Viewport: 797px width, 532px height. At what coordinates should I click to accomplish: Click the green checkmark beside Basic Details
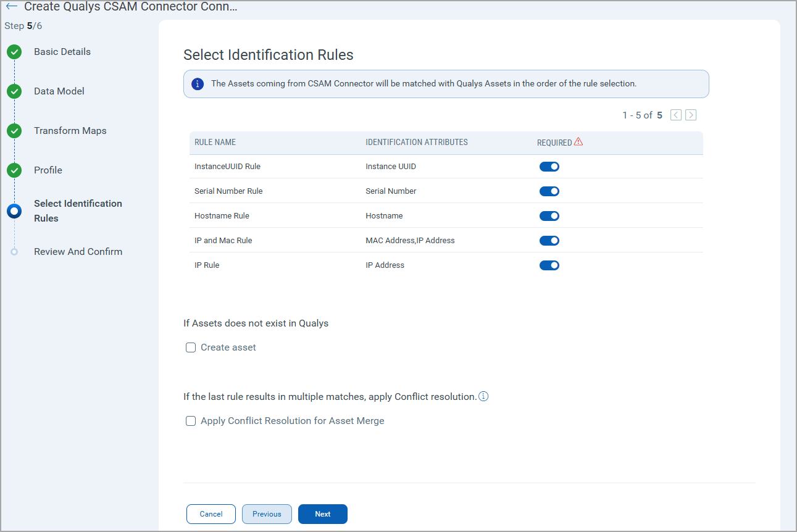tap(14, 52)
